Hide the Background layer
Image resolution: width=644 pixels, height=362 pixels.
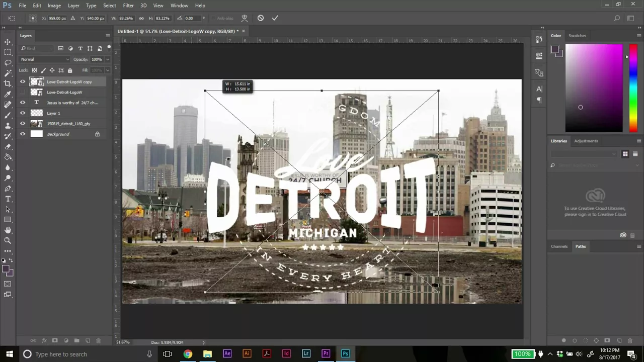(22, 134)
